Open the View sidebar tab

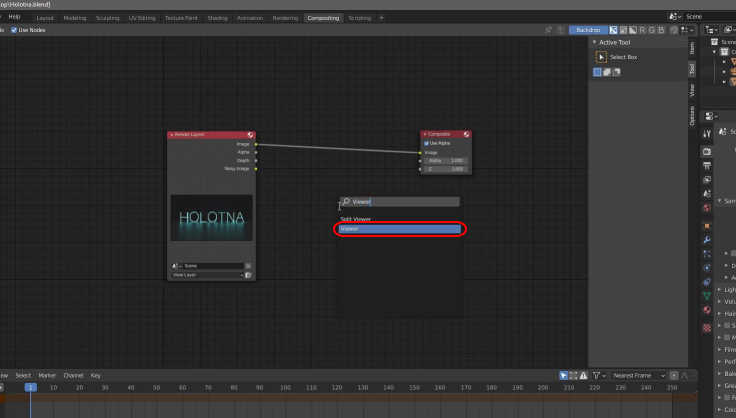click(x=692, y=90)
